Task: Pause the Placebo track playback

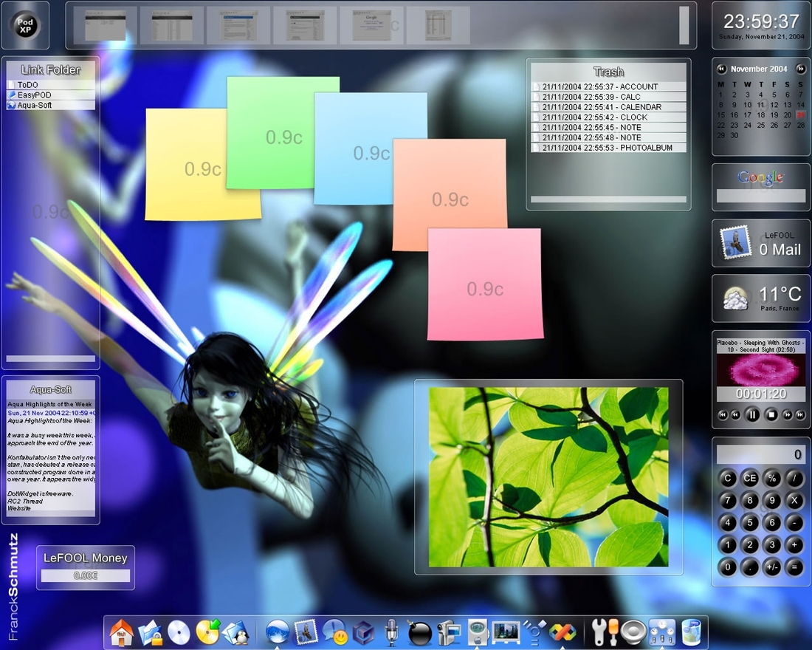Action: point(752,414)
